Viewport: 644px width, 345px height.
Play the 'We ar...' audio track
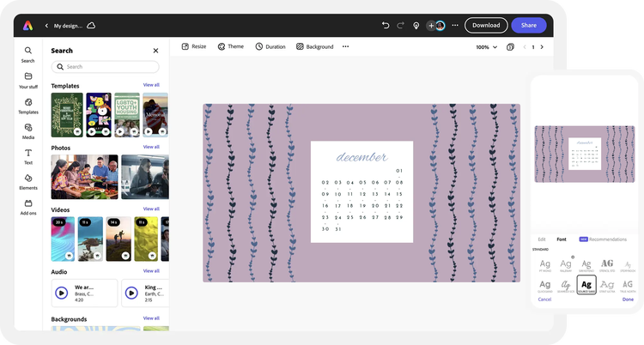click(62, 293)
